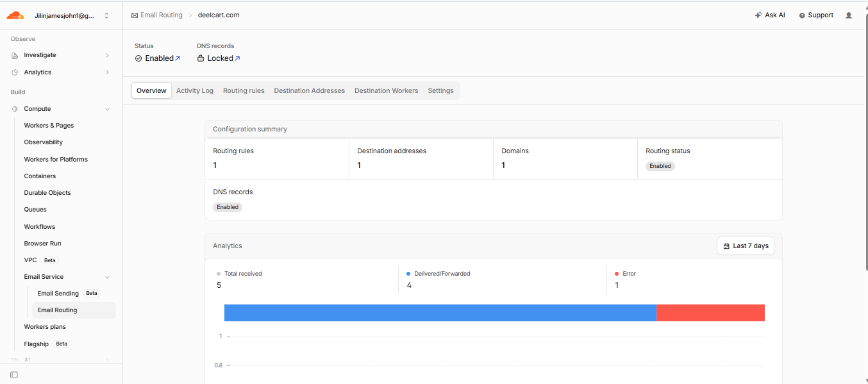Open the user profile icon
868x384 pixels.
[849, 15]
